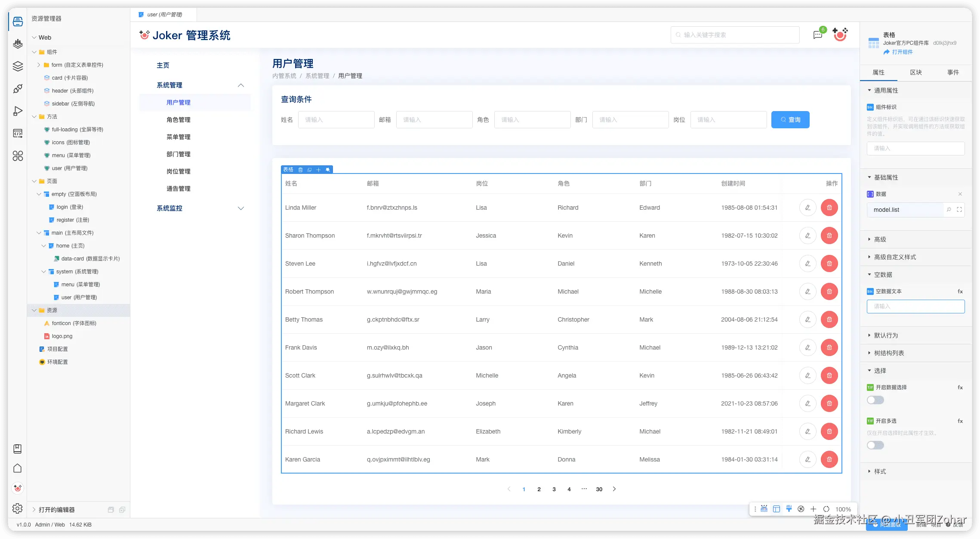The width and height of the screenshot is (980, 539).
Task: Click the edit pencil button in Steven Lee's row
Action: pos(807,263)
